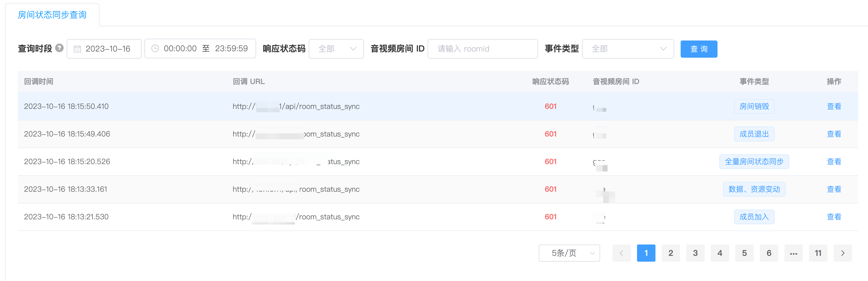Viewport: 868px width, 281px height.
Task: Click the pagination ellipsis to jump pages
Action: coord(793,253)
